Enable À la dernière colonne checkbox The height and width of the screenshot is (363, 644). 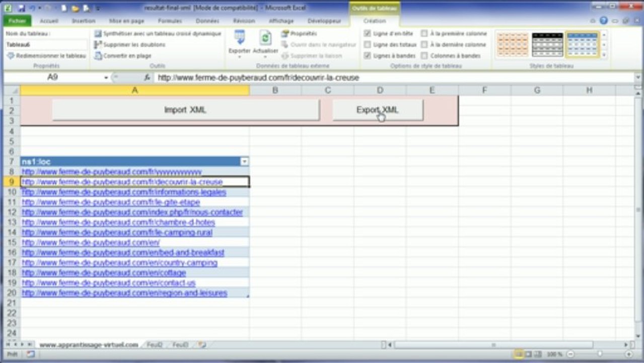coord(424,44)
